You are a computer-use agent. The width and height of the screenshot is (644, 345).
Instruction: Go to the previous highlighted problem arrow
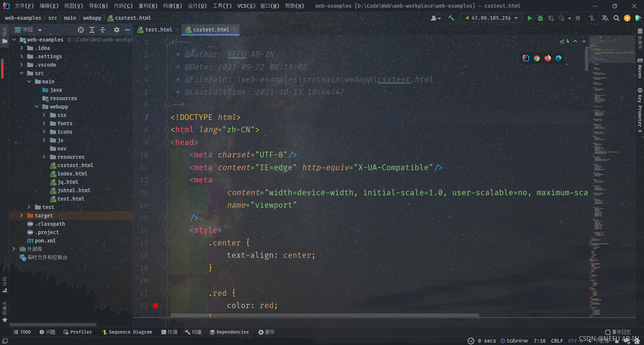pyautogui.click(x=575, y=41)
